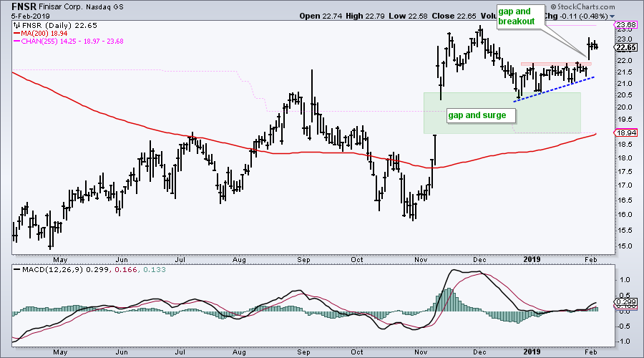Click the 23.68 pink price tag on axis
Screen dimensions: 644x358
coord(628,25)
